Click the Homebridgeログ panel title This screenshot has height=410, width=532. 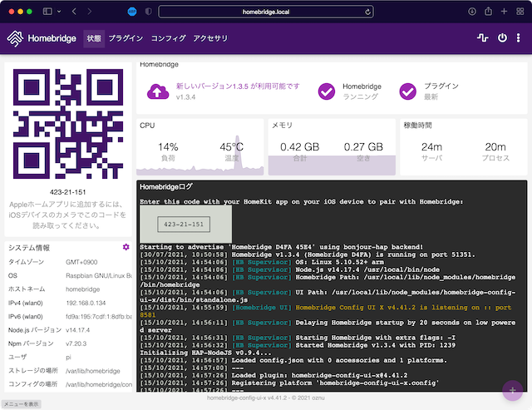pyautogui.click(x=166, y=186)
